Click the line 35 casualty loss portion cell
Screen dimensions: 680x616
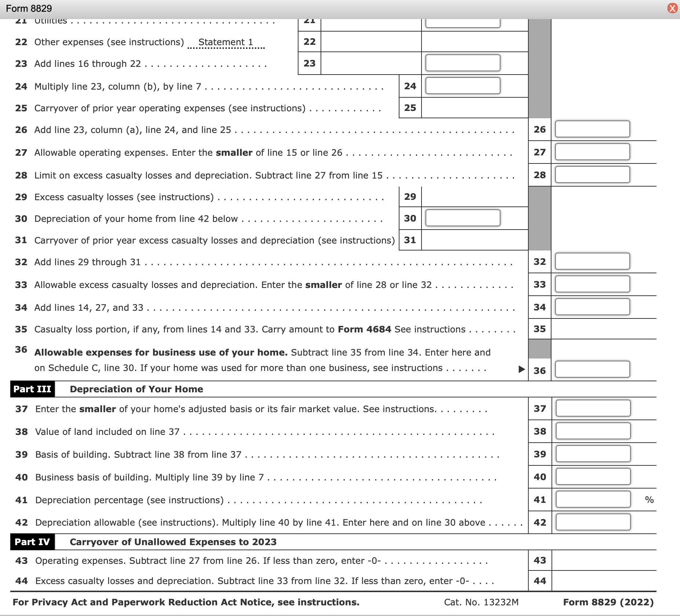point(604,329)
